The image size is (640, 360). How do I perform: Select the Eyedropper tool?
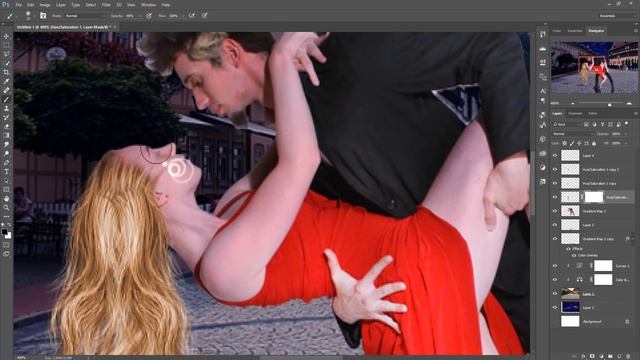coord(6,81)
